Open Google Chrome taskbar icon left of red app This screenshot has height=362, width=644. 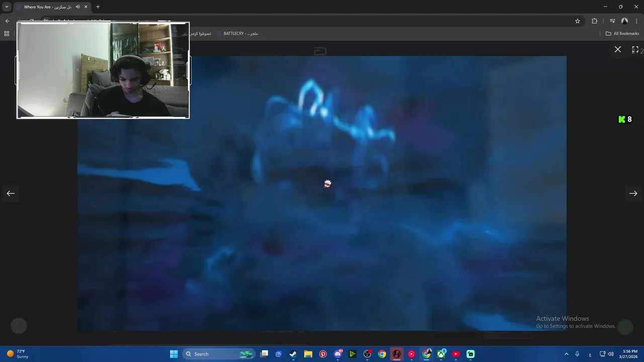382,354
